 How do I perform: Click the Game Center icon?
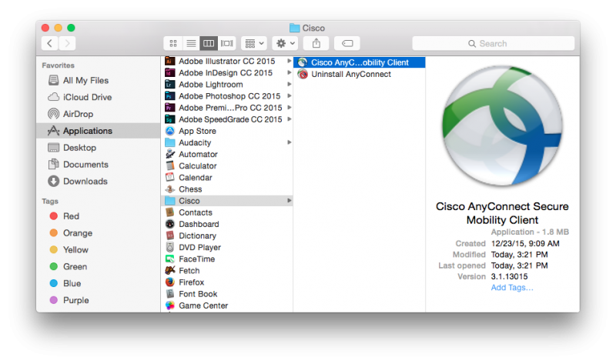pos(169,306)
